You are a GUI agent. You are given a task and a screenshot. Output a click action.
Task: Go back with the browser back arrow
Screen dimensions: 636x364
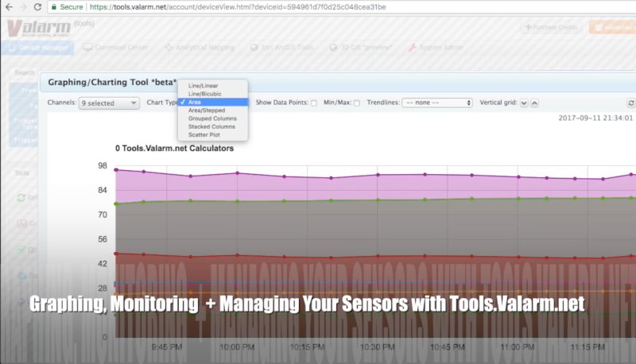(9, 7)
